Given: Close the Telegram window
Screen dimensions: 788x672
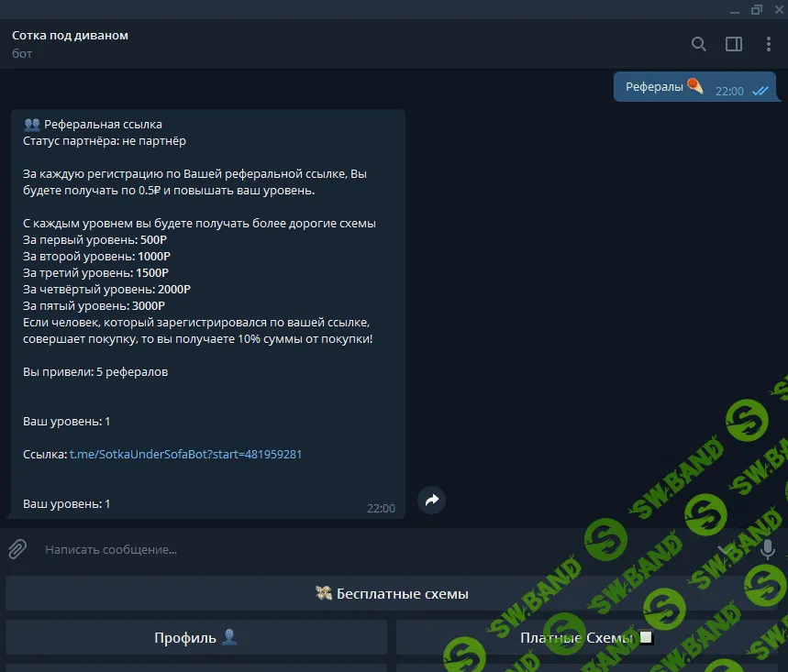Looking at the screenshot, I should pyautogui.click(x=779, y=9).
